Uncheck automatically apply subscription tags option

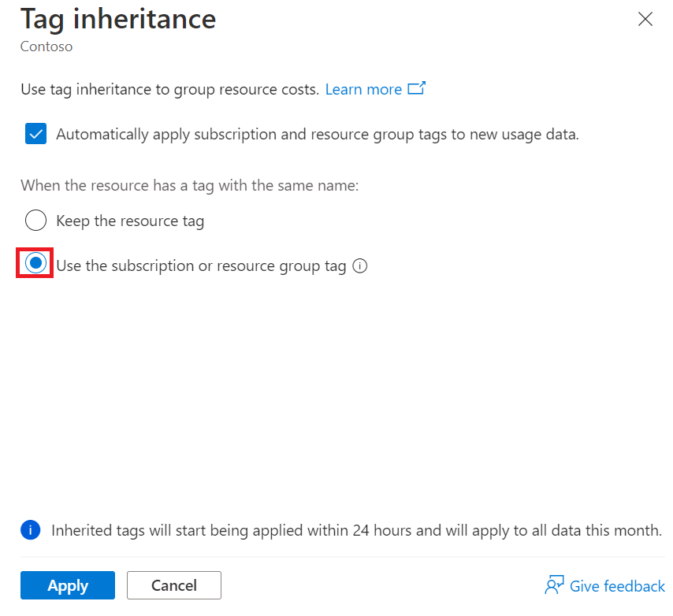[35, 134]
